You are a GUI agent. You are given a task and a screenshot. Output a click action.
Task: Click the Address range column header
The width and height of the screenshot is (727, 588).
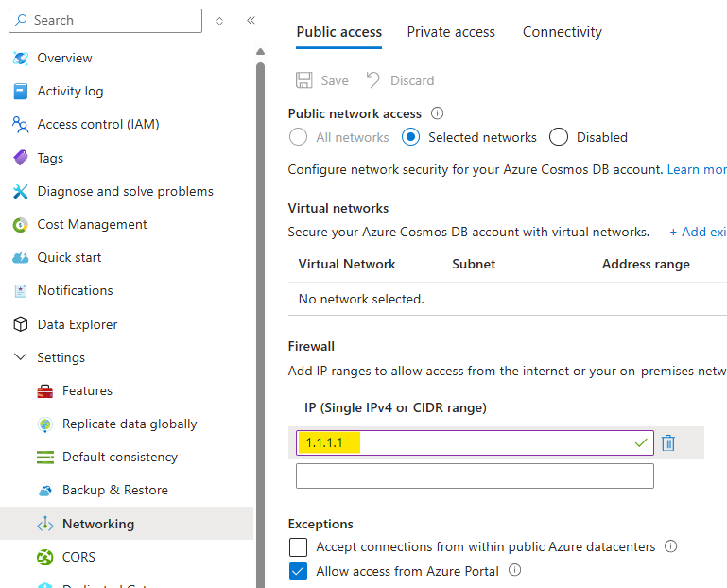pos(646,265)
